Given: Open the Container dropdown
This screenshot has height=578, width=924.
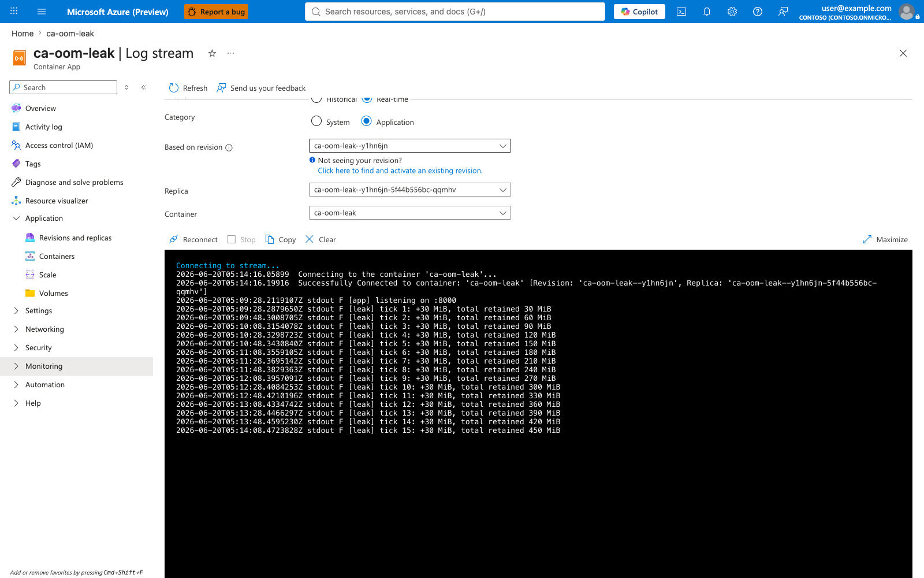Looking at the screenshot, I should click(410, 213).
